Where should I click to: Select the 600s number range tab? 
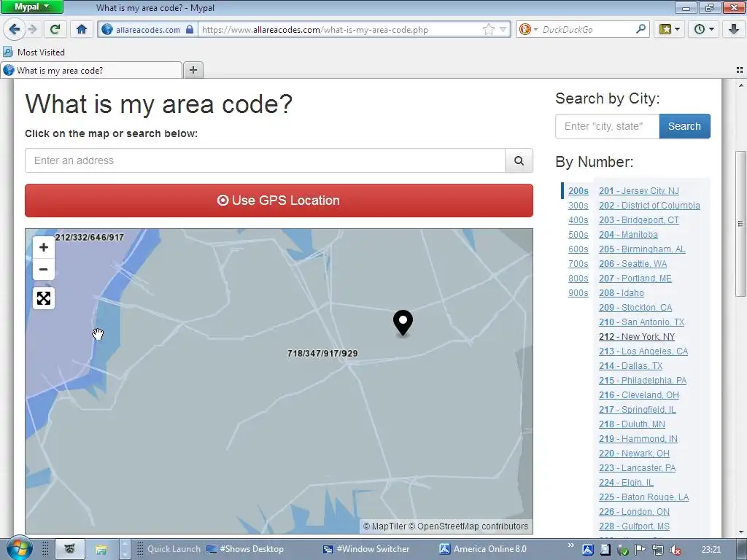coord(578,249)
